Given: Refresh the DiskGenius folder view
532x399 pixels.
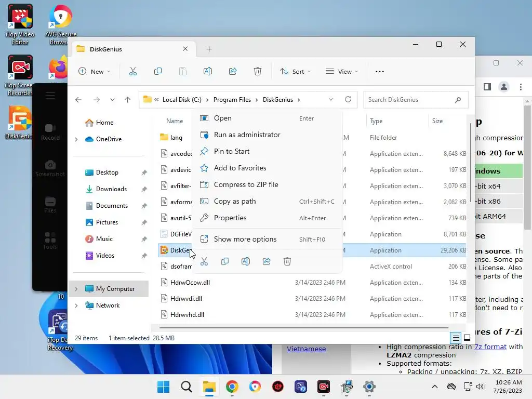Looking at the screenshot, I should pos(348,99).
